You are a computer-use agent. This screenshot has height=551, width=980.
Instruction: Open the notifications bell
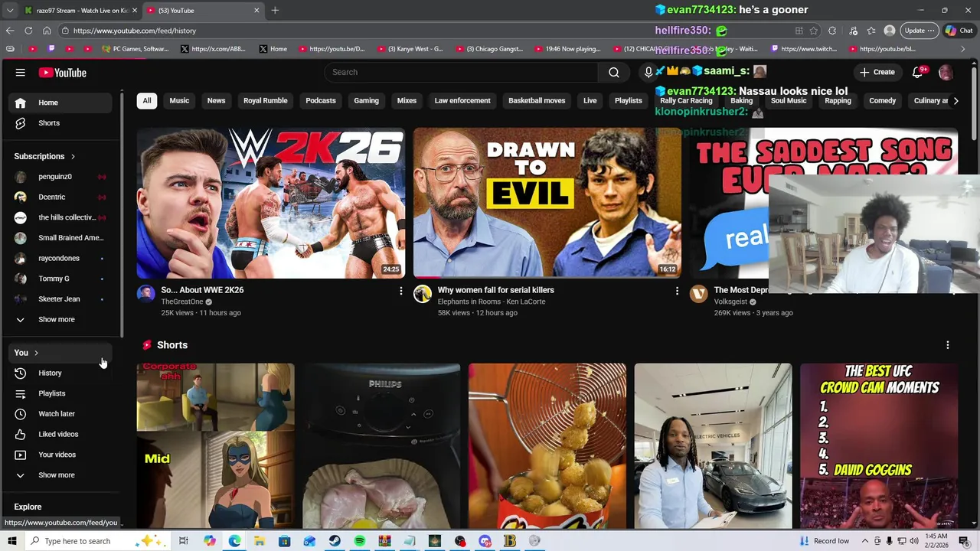[x=918, y=72]
